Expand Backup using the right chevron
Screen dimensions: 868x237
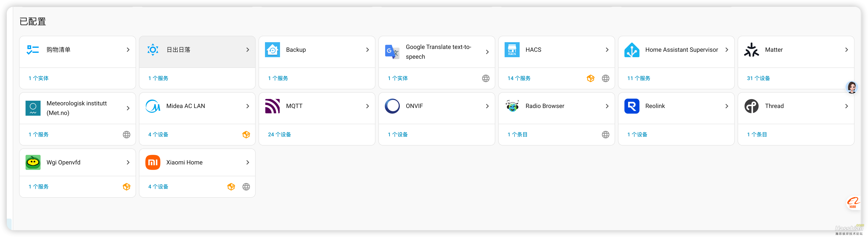(x=367, y=50)
